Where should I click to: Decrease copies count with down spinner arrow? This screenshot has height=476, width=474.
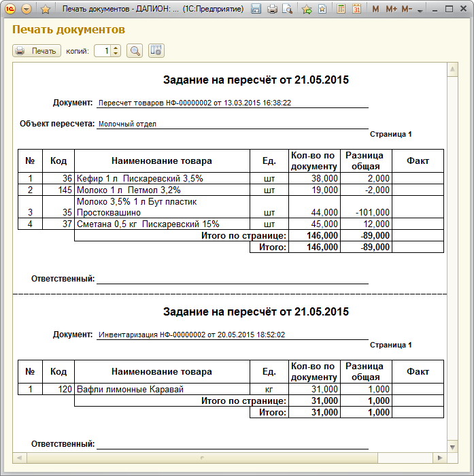116,54
